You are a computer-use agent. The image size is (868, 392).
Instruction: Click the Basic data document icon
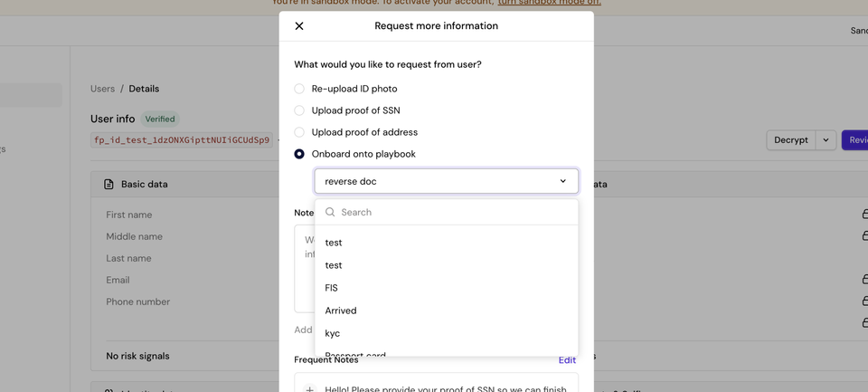(x=108, y=185)
